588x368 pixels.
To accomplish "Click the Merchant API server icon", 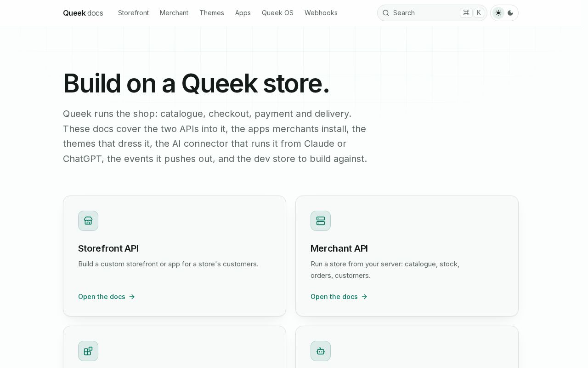I will (321, 221).
